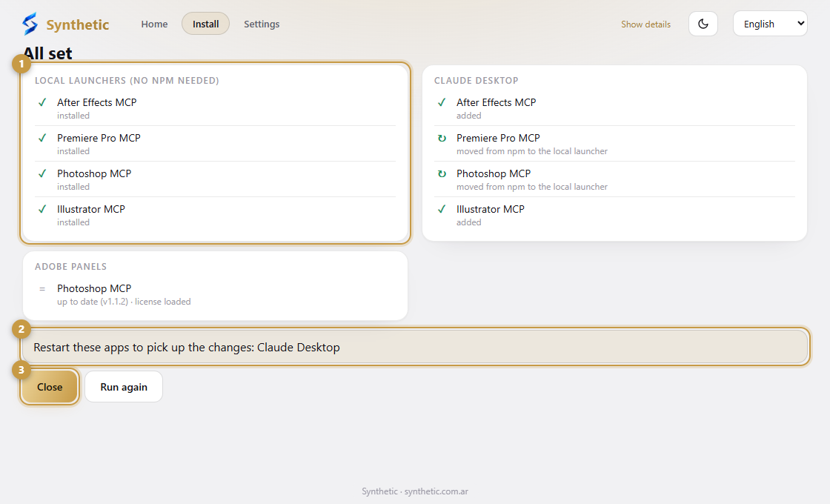Click the Claude Desktop section heading

click(x=477, y=81)
